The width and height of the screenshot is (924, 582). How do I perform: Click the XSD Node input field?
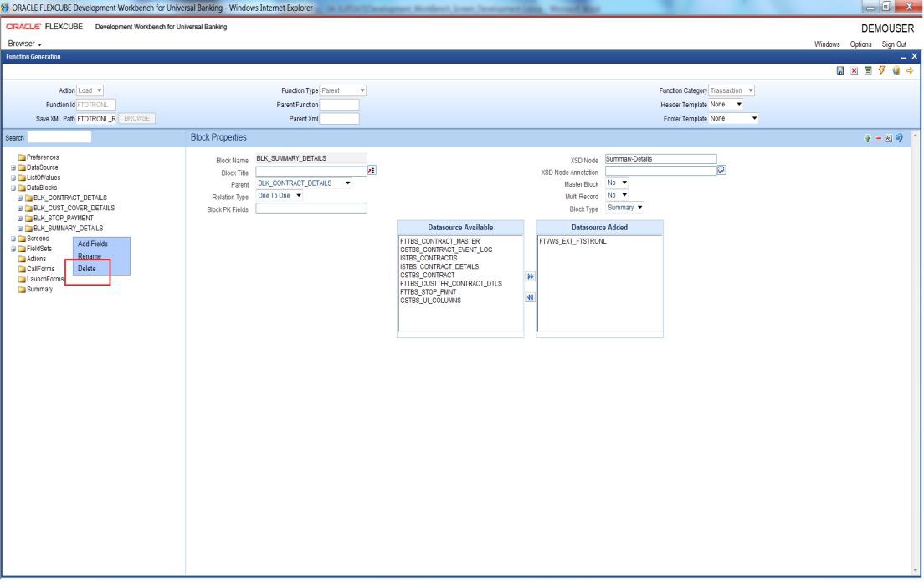coord(660,159)
